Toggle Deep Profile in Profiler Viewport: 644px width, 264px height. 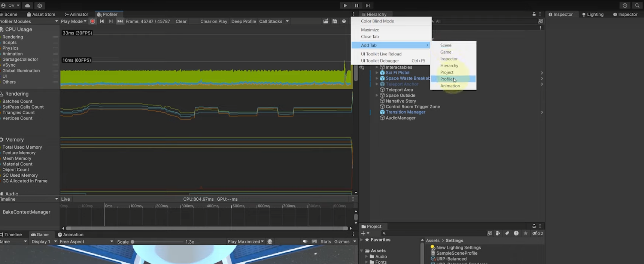244,21
